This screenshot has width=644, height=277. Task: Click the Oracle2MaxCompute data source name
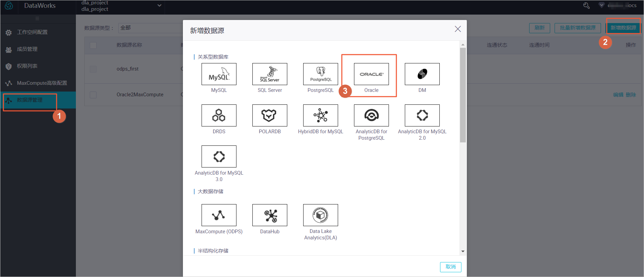[x=140, y=95]
